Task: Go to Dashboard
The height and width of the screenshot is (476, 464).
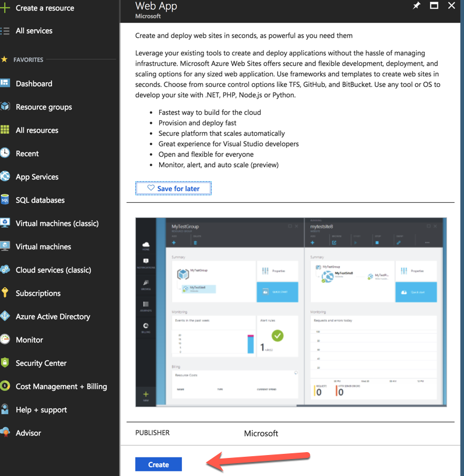Action: (x=34, y=83)
